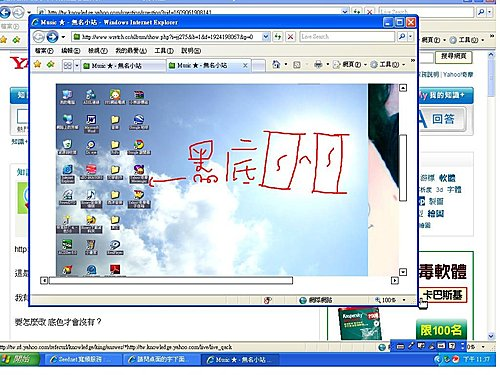The height and width of the screenshot is (375, 500).
Task: Open the zoom level dropdown arrow
Action: tap(404, 300)
